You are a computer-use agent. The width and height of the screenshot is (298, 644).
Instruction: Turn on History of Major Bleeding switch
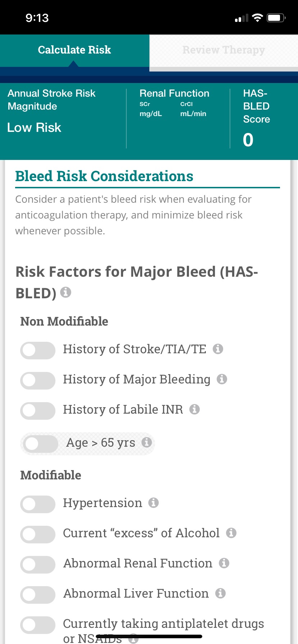tap(38, 381)
